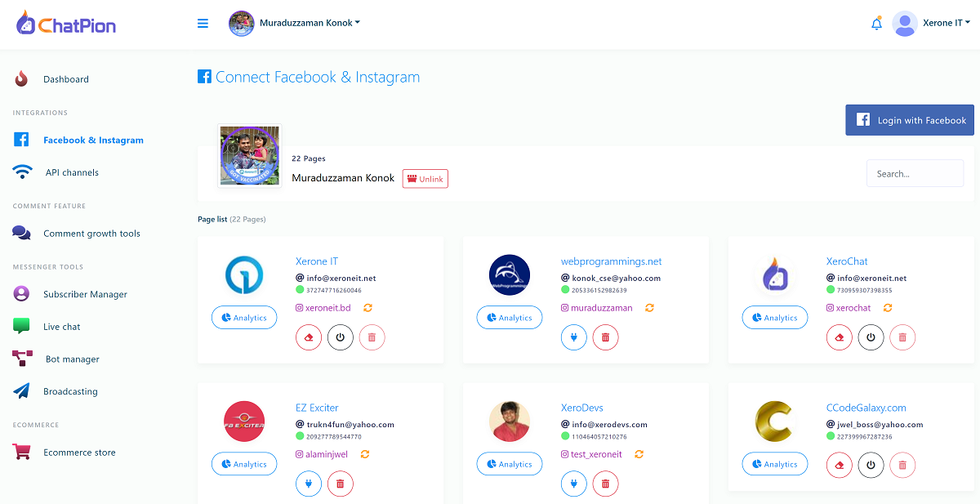Toggle power button on XeroChat card
The width and height of the screenshot is (980, 504).
(871, 337)
